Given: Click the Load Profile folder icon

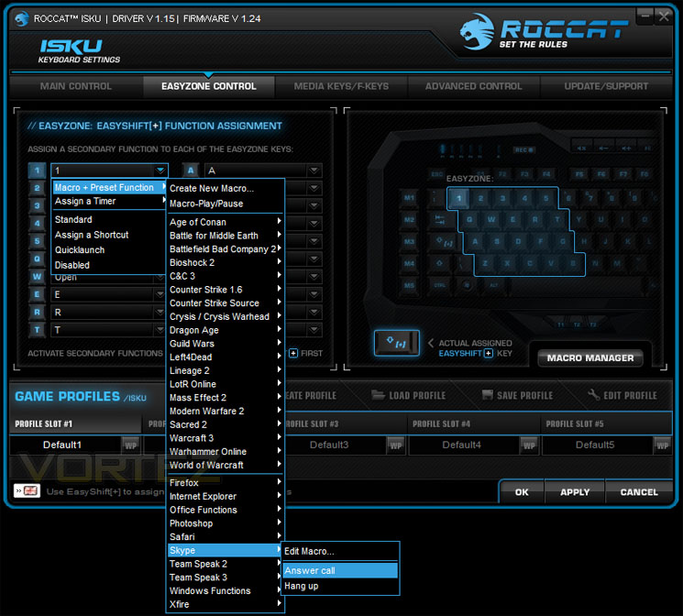Looking at the screenshot, I should [x=378, y=395].
